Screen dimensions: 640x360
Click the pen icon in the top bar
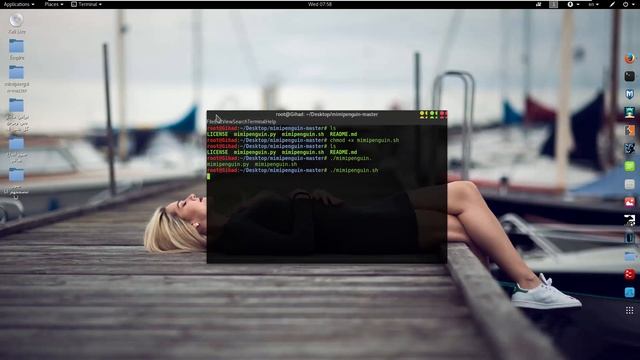point(612,4)
